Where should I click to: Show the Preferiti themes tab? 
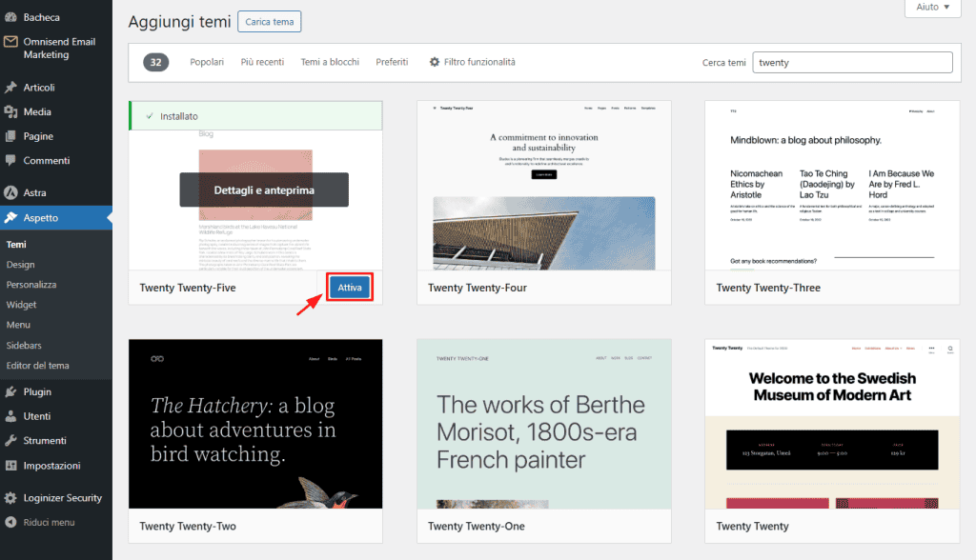392,62
